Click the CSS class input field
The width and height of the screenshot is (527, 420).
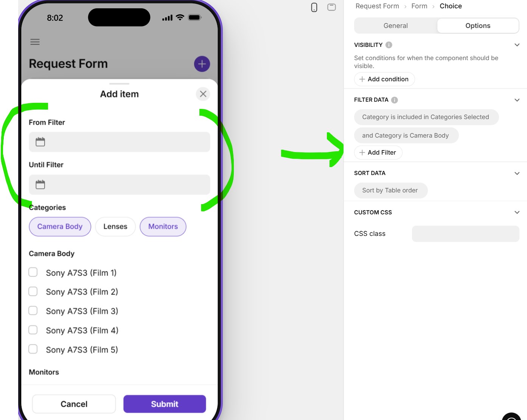(x=465, y=234)
